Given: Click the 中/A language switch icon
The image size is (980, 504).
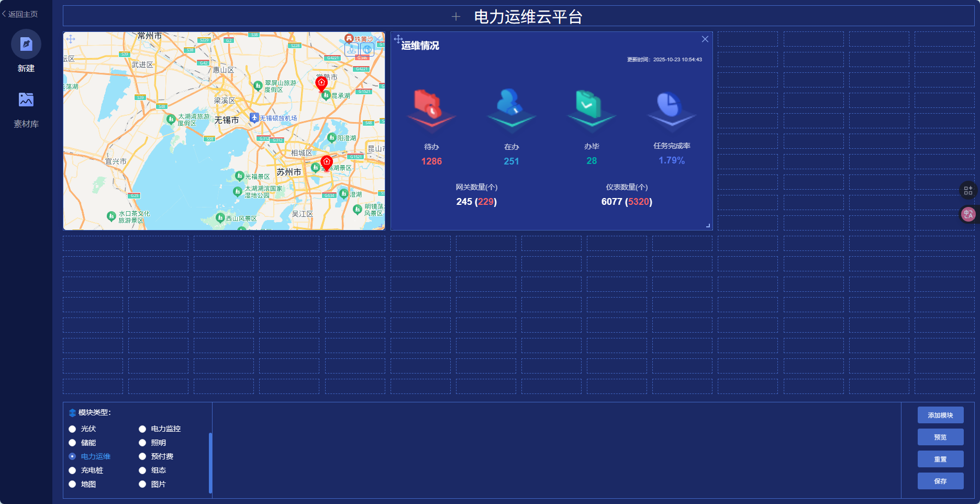Looking at the screenshot, I should coord(968,214).
